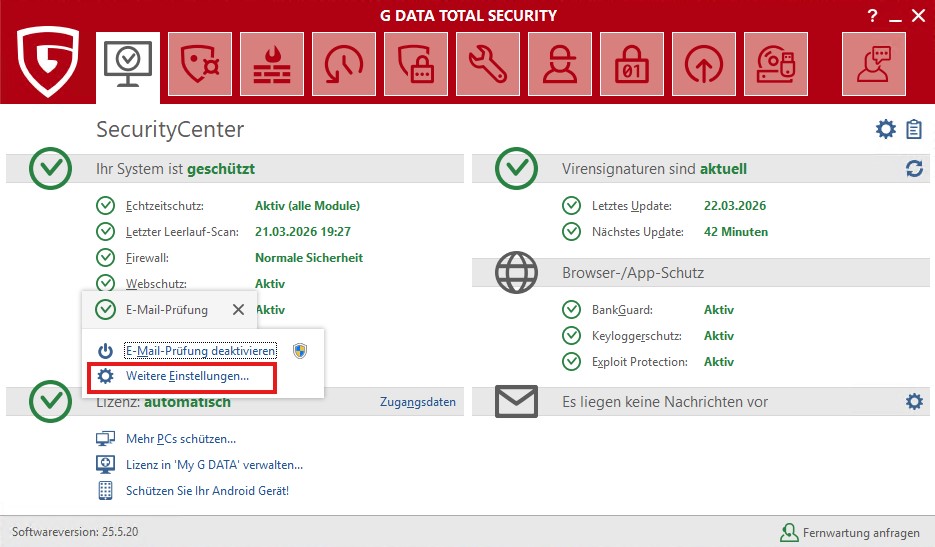Image resolution: width=935 pixels, height=547 pixels.
Task: Open the Parental Control person tab
Action: (x=560, y=64)
